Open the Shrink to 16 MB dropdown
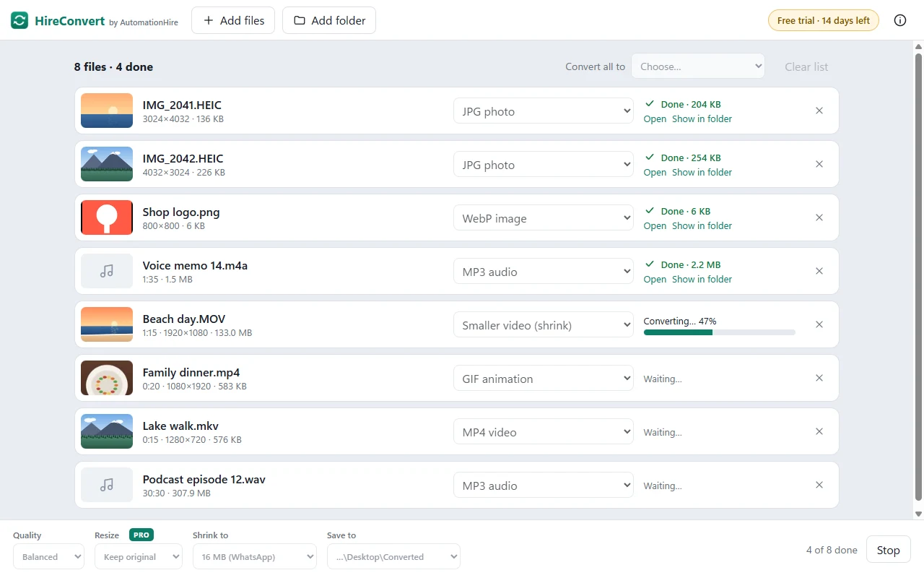924x578 pixels. pyautogui.click(x=255, y=556)
